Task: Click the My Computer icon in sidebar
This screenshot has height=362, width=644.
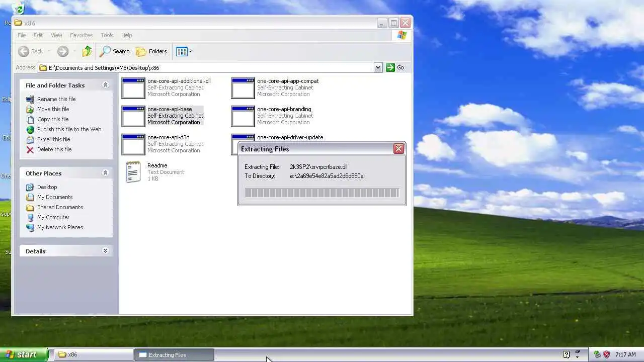Action: click(30, 217)
